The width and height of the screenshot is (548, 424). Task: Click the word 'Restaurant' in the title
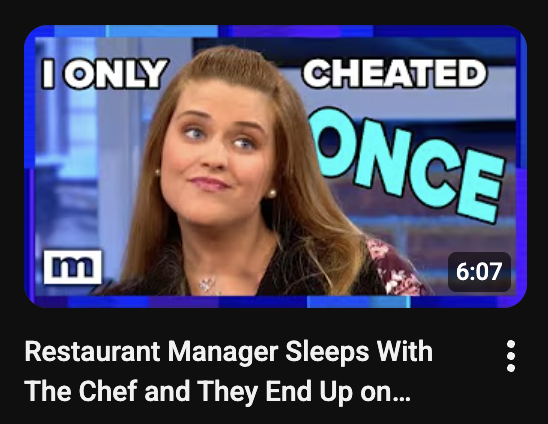click(x=92, y=352)
